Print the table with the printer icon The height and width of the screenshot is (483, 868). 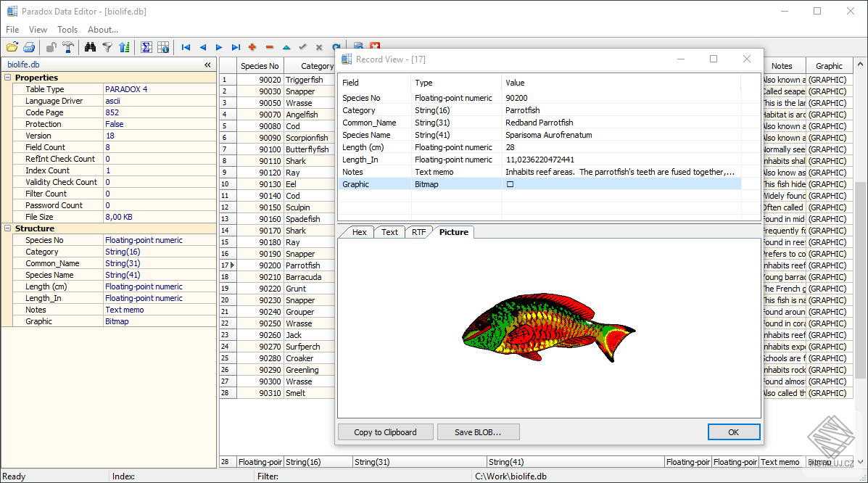pos(29,46)
